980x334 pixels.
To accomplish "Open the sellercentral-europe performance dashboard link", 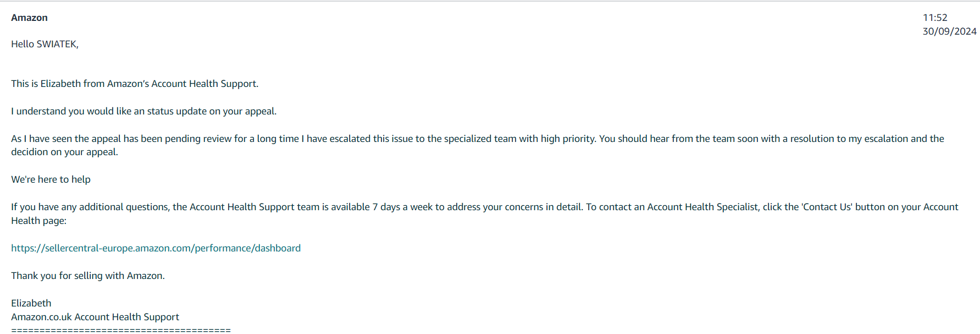I will tap(156, 248).
